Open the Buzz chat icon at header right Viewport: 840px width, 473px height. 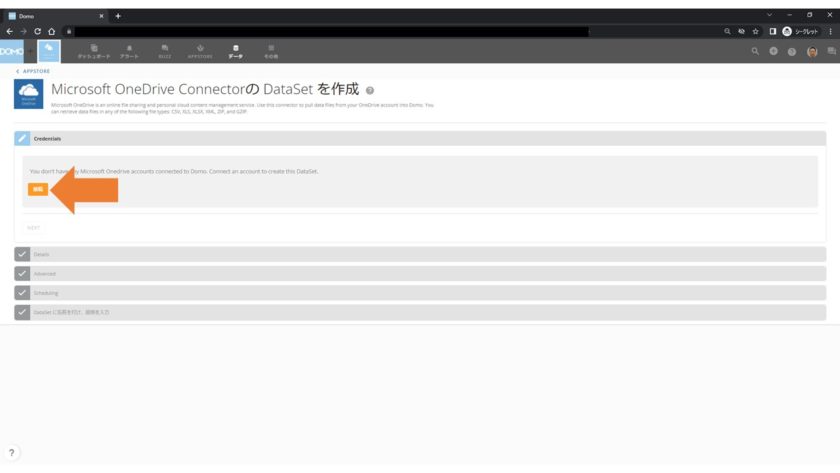click(831, 51)
